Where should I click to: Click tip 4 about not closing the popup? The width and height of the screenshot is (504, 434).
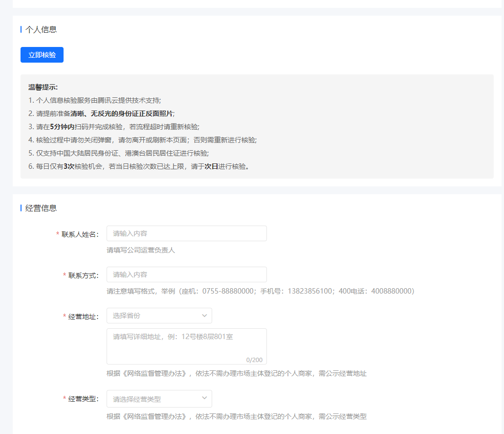coord(142,140)
